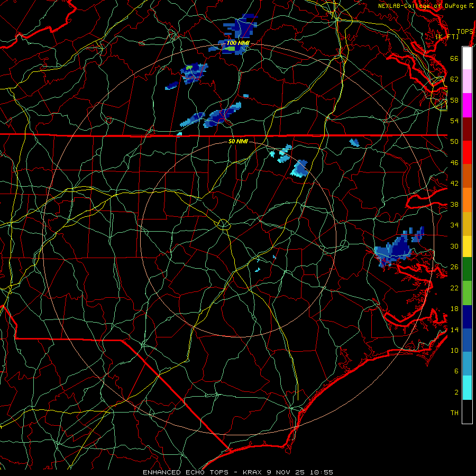Click the 26 value on the scale

454,267
